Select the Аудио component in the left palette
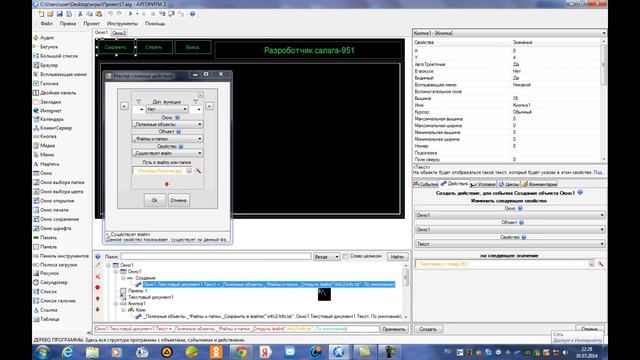The image size is (640, 360). (x=43, y=38)
